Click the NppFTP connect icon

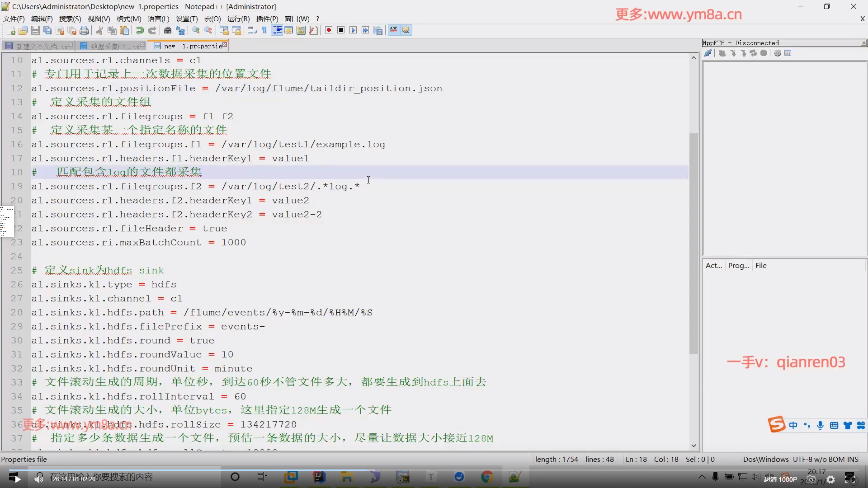click(708, 53)
